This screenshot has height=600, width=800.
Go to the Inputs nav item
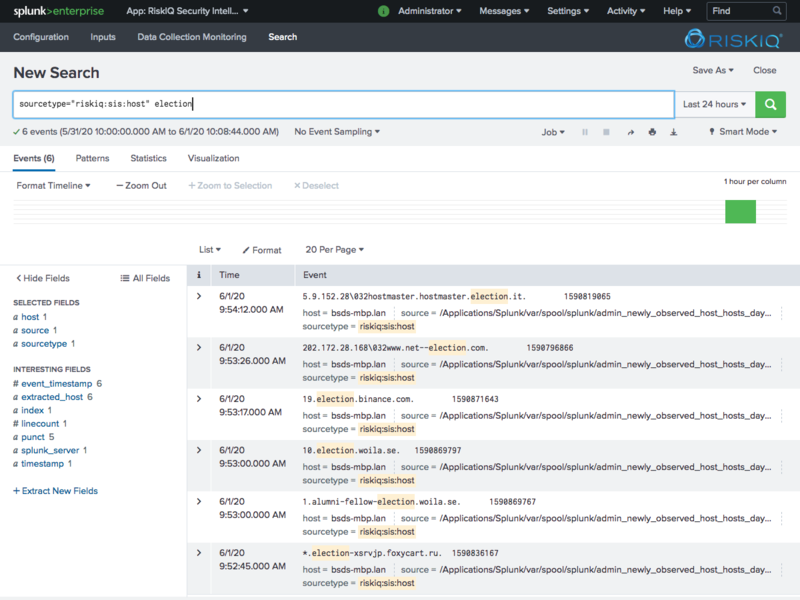103,37
